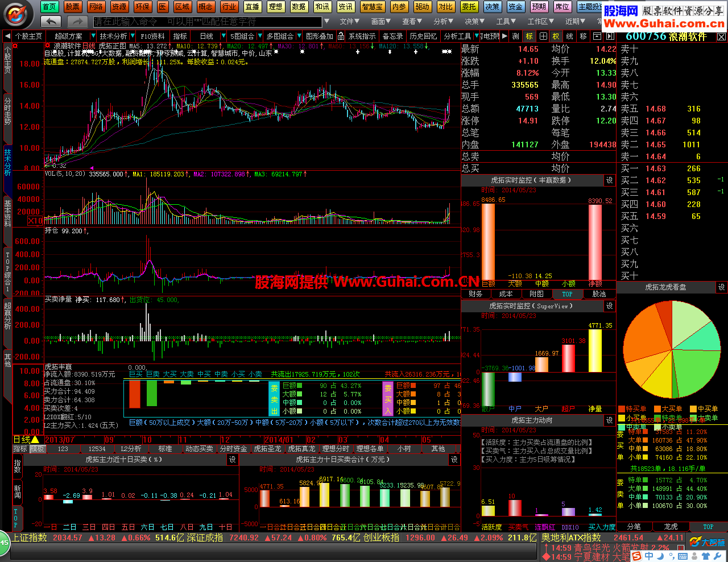The height and width of the screenshot is (562, 728).
Task: Open the 决策 menu dropdown
Action: [x=474, y=22]
